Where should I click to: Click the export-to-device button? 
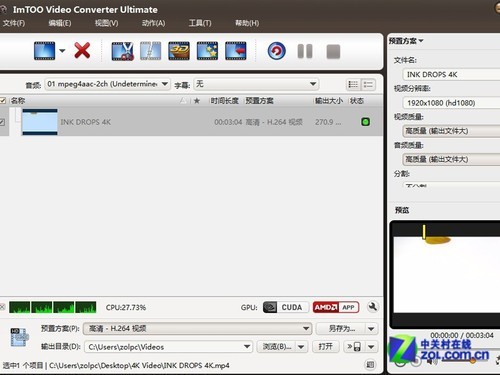354,347
